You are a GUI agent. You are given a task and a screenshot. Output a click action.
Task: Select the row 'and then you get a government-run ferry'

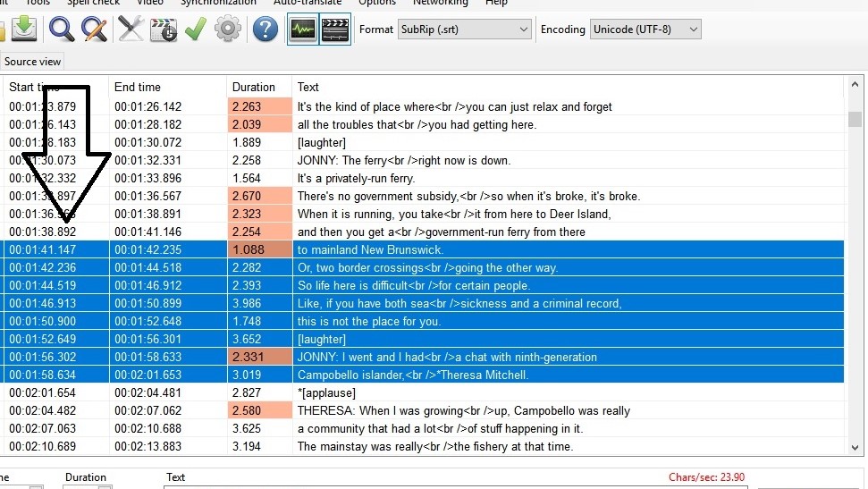click(x=424, y=232)
